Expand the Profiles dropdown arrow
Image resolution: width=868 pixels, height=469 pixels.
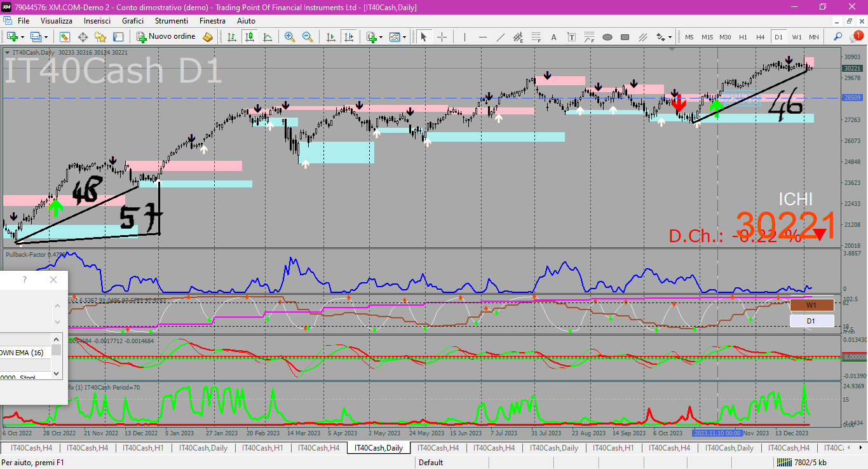point(46,37)
